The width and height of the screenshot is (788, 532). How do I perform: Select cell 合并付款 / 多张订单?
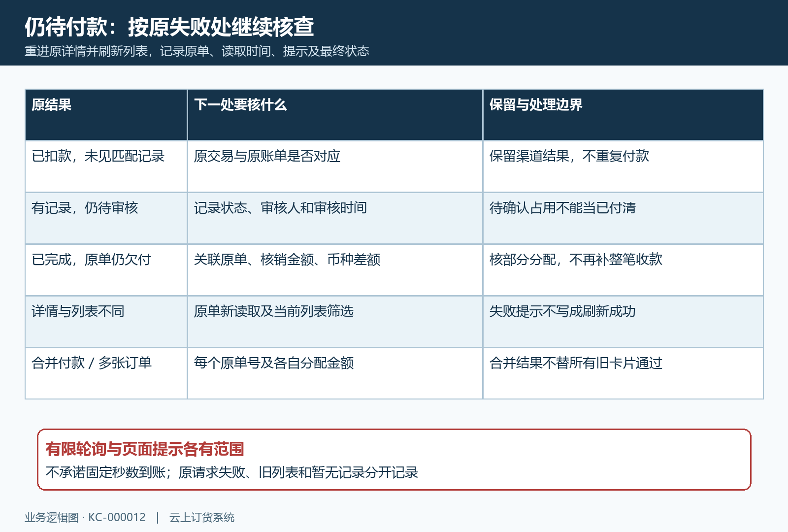coord(106,373)
